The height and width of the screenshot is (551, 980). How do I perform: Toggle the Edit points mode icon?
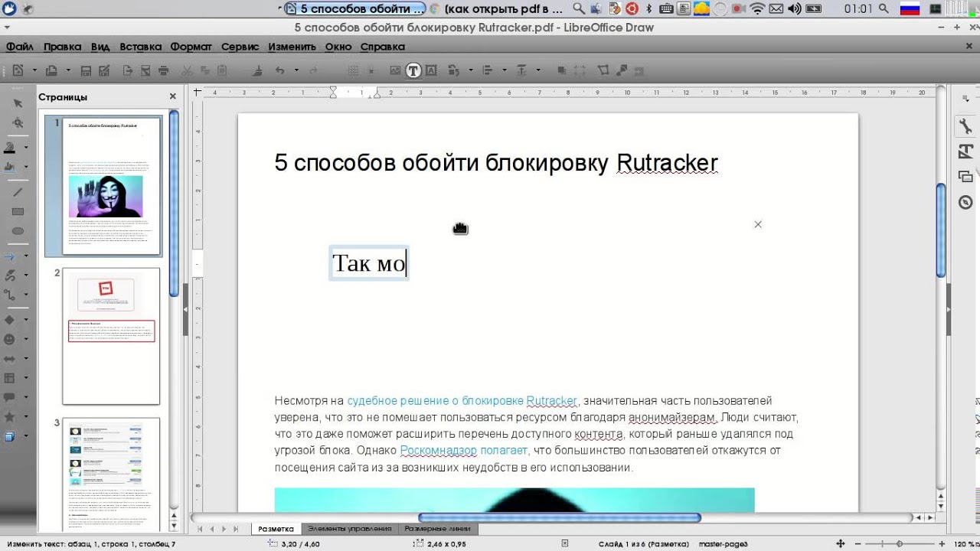603,70
